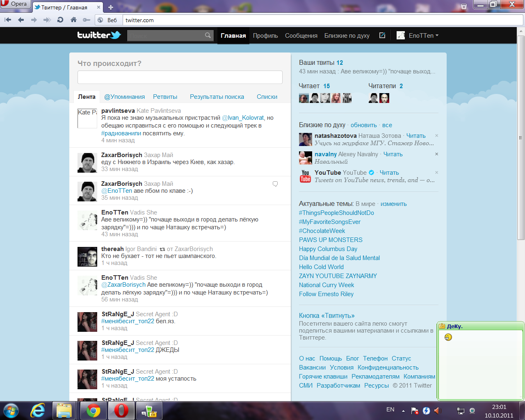Click the Action Center flag tray icon
Image resolution: width=525 pixels, height=420 pixels.
415,411
